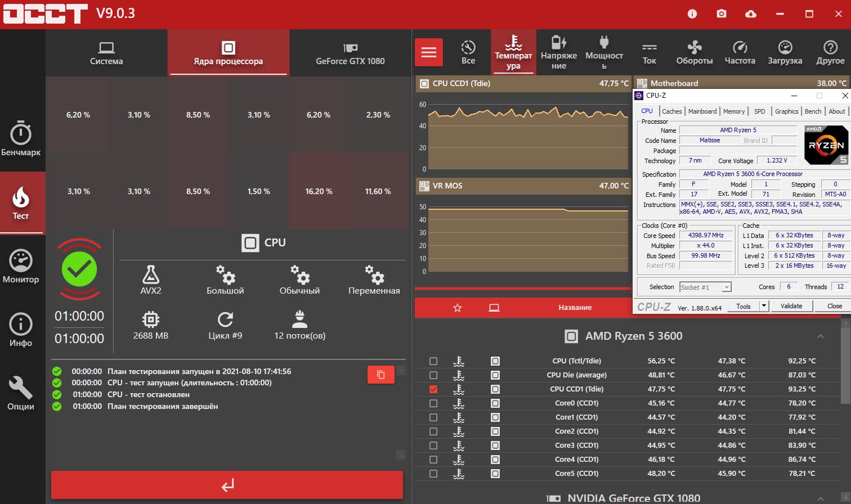
Task: Open the Инфо section
Action: point(21,330)
